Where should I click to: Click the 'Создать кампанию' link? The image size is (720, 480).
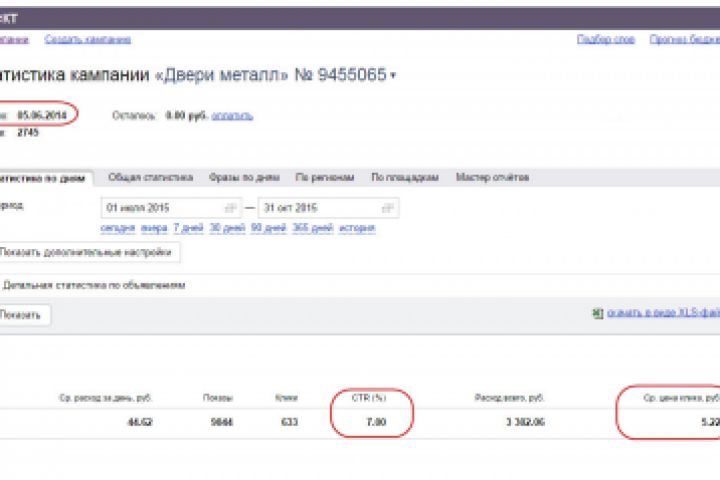click(88, 40)
